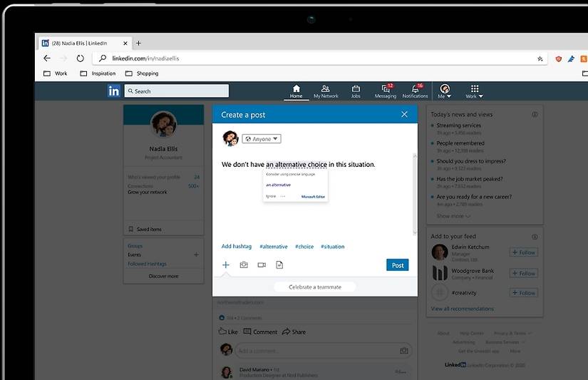Image resolution: width=588 pixels, height=380 pixels.
Task: Attach a document with the document icon
Action: click(279, 265)
